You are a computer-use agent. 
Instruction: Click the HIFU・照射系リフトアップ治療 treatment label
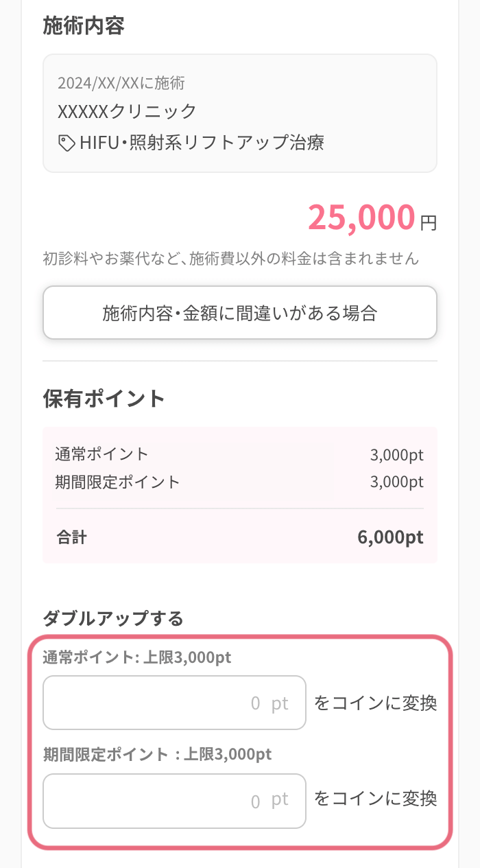[202, 143]
